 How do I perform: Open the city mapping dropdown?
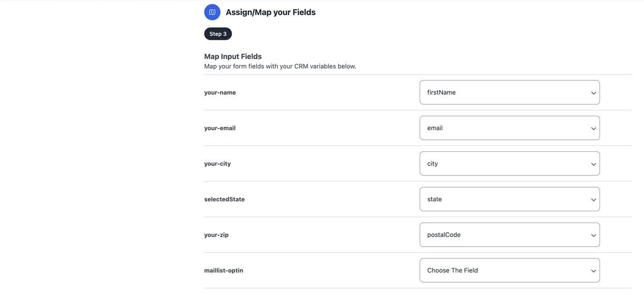pyautogui.click(x=509, y=164)
